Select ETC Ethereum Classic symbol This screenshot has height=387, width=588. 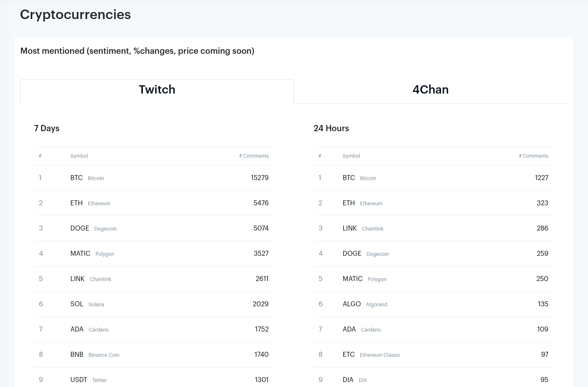coord(349,355)
